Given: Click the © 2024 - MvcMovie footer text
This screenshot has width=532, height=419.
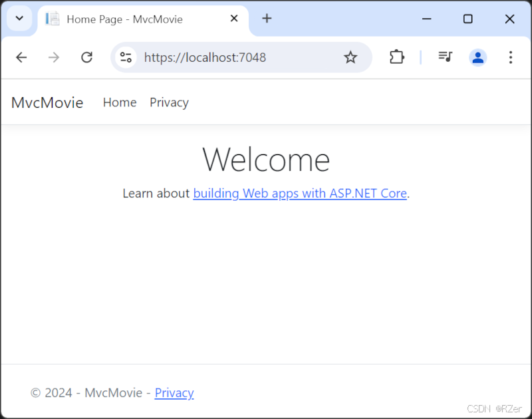Looking at the screenshot, I should click(86, 393).
